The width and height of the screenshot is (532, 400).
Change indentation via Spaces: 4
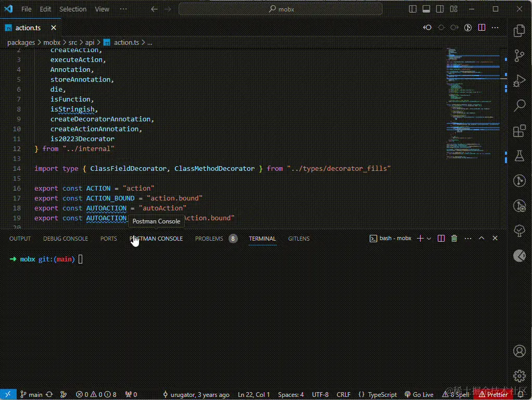(x=291, y=395)
